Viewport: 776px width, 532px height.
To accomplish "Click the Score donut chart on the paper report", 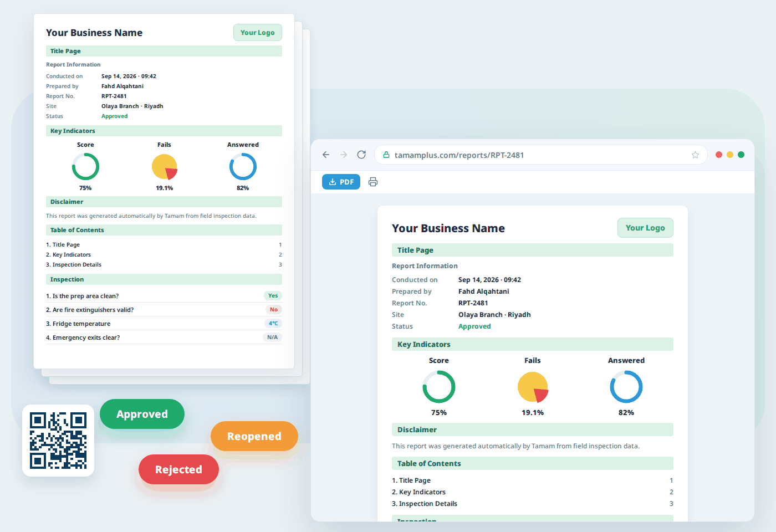I will (x=85, y=167).
